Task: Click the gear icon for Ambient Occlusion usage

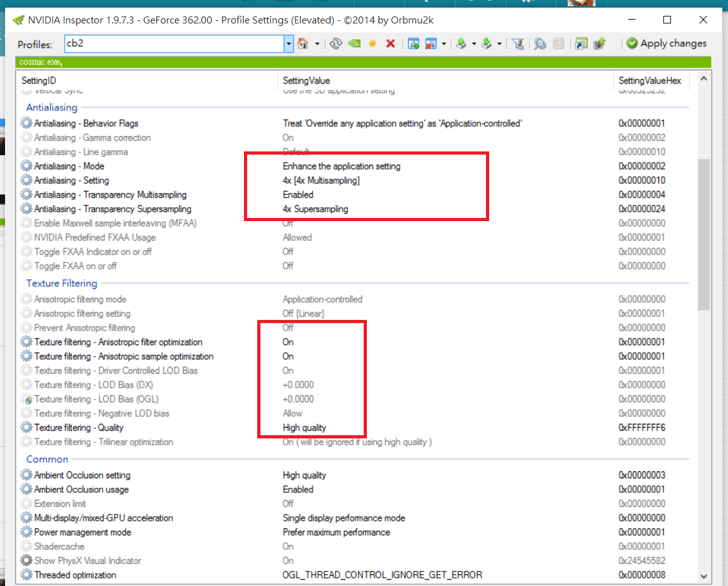Action: point(27,490)
